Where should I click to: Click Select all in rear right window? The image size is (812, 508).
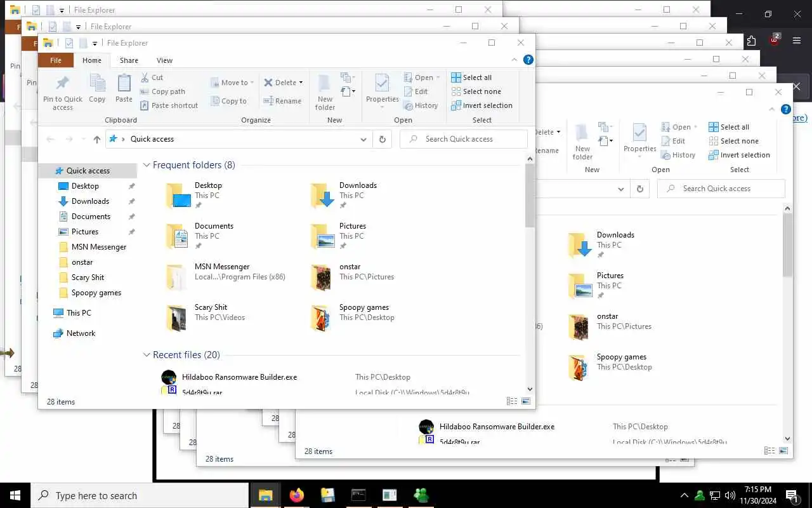point(729,127)
